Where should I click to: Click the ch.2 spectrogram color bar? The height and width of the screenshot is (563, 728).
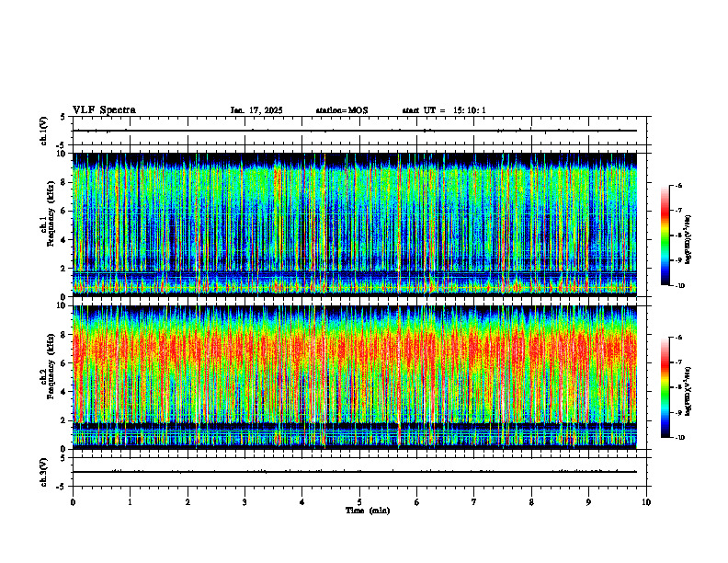pyautogui.click(x=665, y=387)
